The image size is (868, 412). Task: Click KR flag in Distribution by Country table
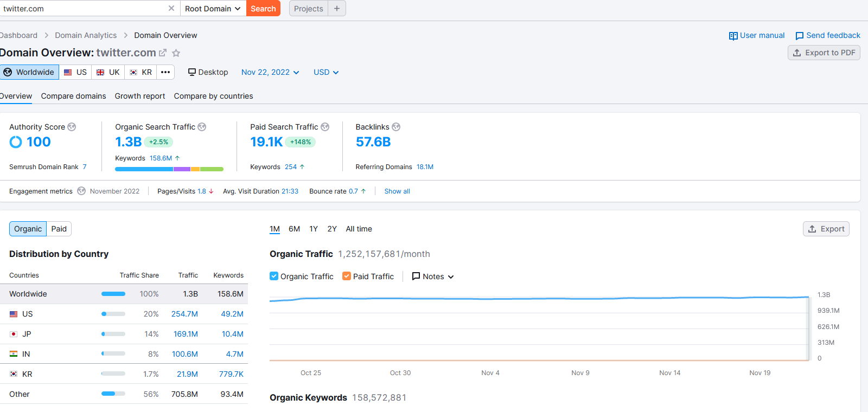pyautogui.click(x=14, y=374)
